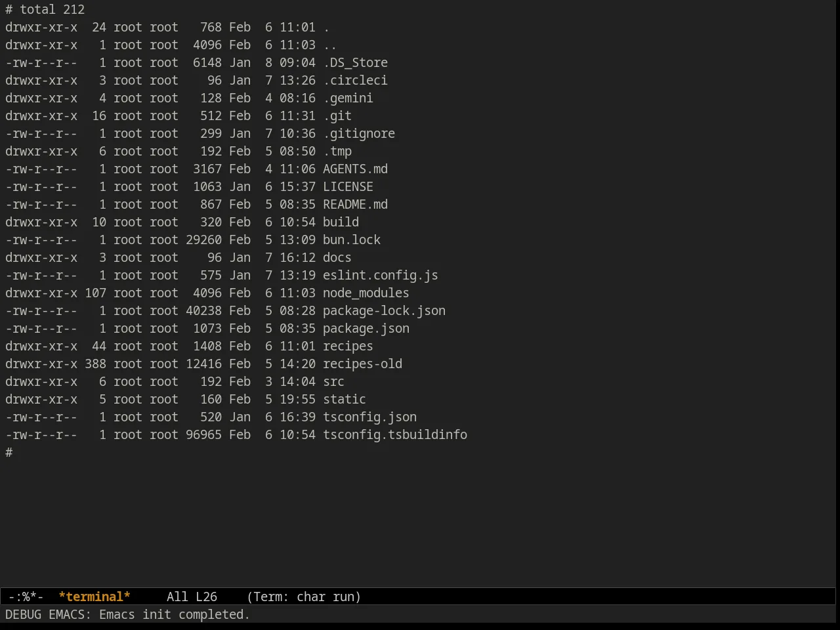Select the node_modules directory entry
This screenshot has height=630, width=840.
point(366,293)
